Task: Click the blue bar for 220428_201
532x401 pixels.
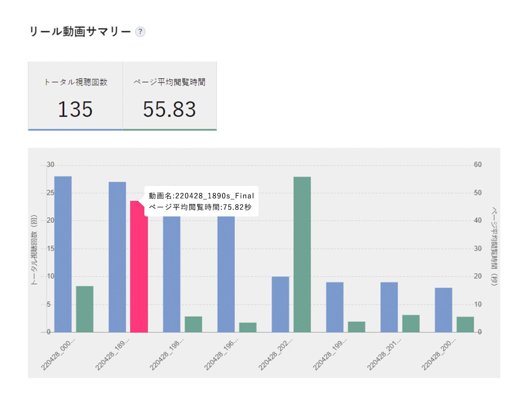Action: pos(389,307)
